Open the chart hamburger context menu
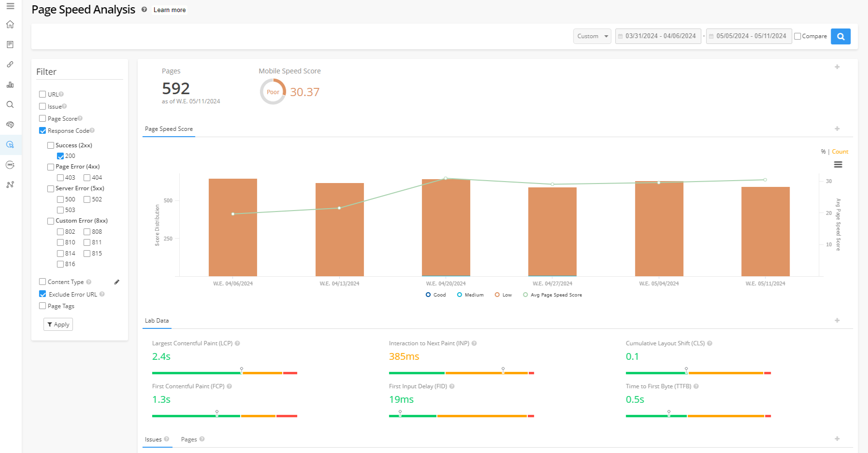This screenshot has width=868, height=453. (x=838, y=165)
